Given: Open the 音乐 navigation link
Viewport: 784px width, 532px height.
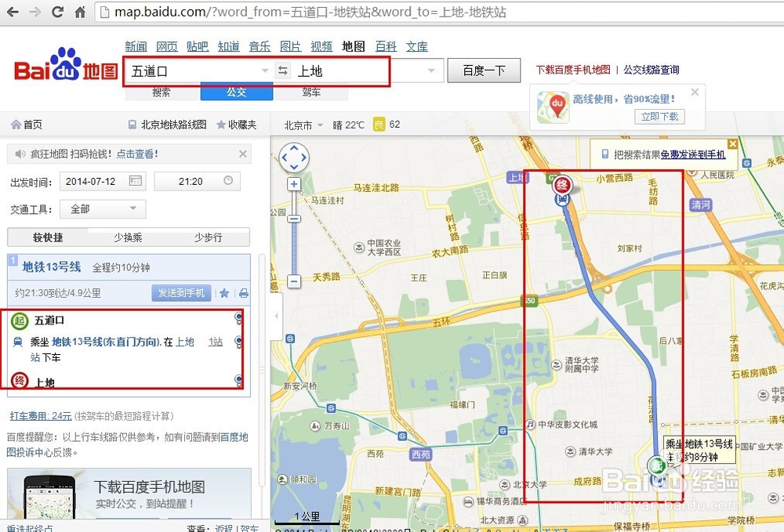Looking at the screenshot, I should [260, 46].
